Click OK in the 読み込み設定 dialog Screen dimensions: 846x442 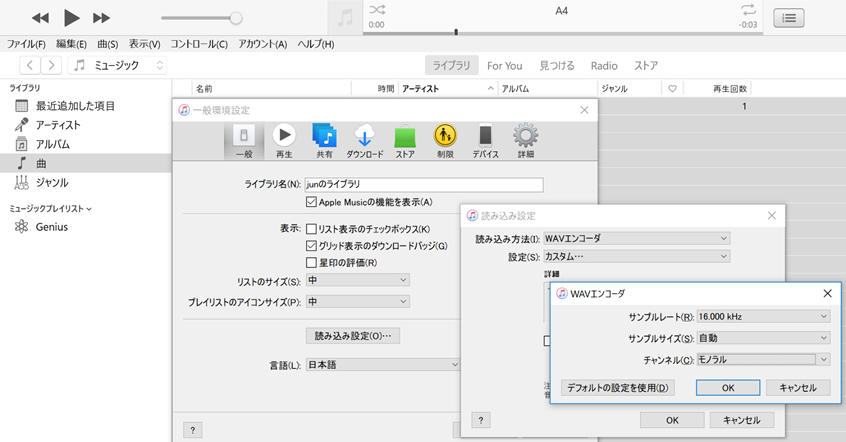pyautogui.click(x=672, y=420)
